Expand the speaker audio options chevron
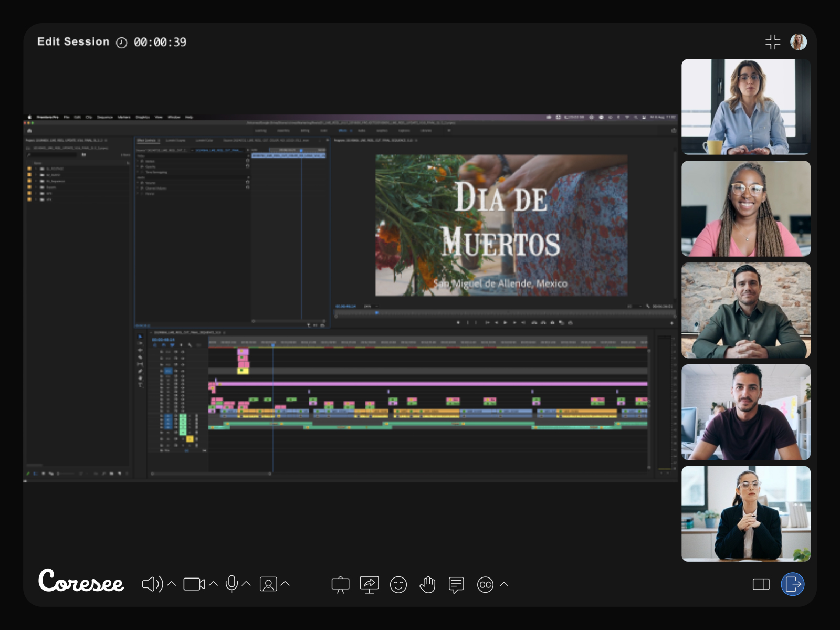Viewport: 840px width, 630px height. point(171,584)
